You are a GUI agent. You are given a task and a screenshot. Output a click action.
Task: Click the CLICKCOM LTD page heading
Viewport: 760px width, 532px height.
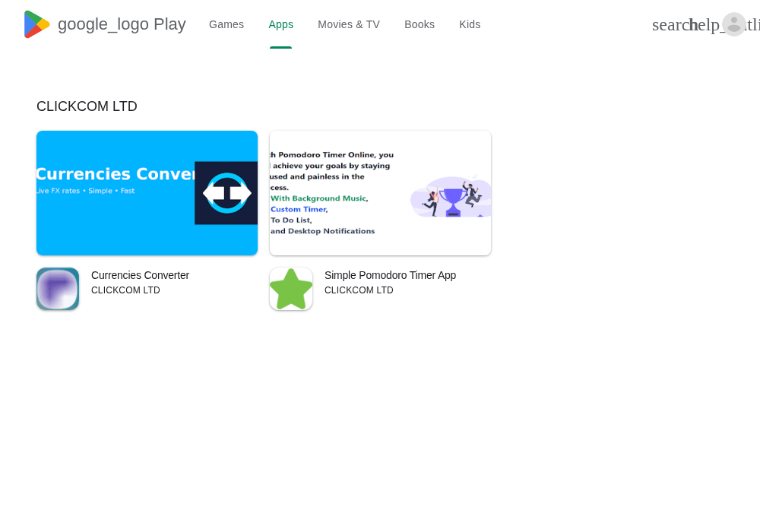click(x=87, y=106)
